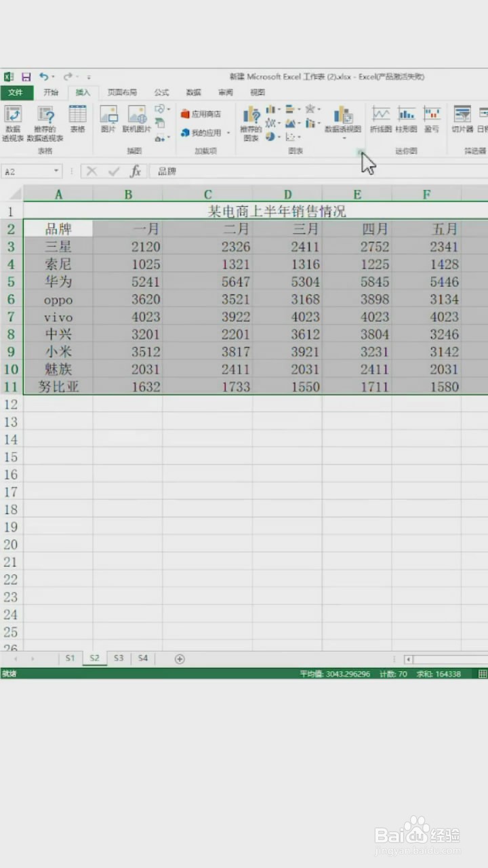Open the Name Box dropdown arrow
The width and height of the screenshot is (488, 868).
click(x=57, y=172)
